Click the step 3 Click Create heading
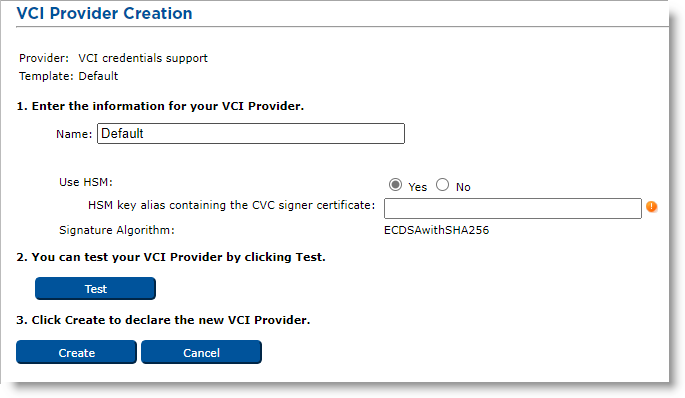 (x=163, y=320)
